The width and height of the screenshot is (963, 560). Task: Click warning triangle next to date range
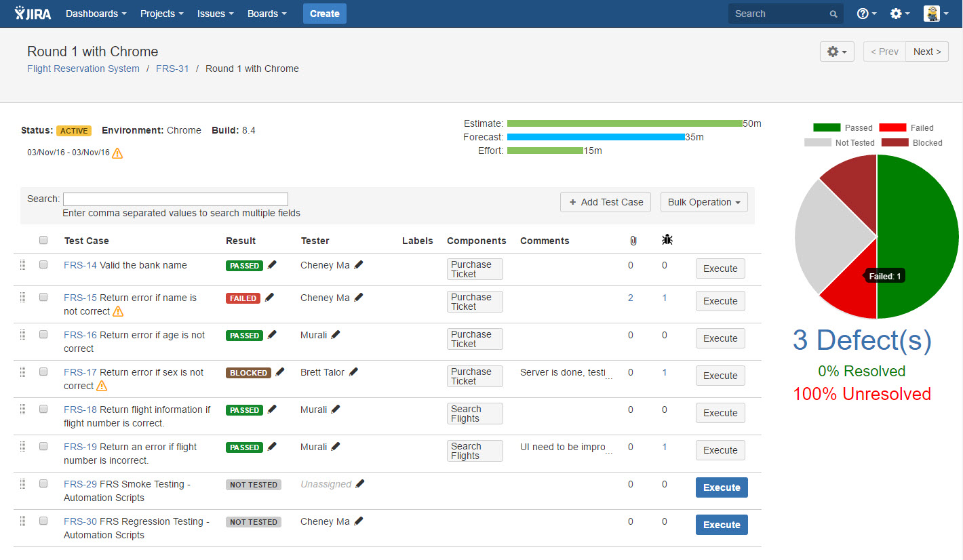click(x=117, y=153)
